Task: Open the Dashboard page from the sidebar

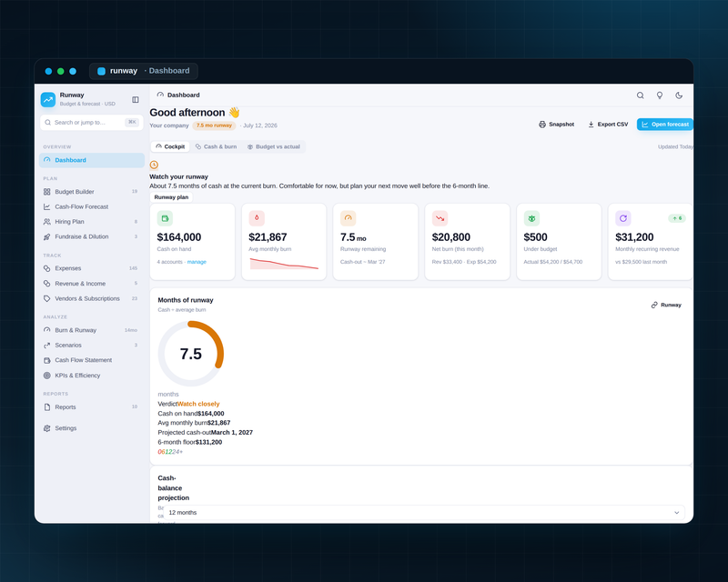Action: point(92,160)
